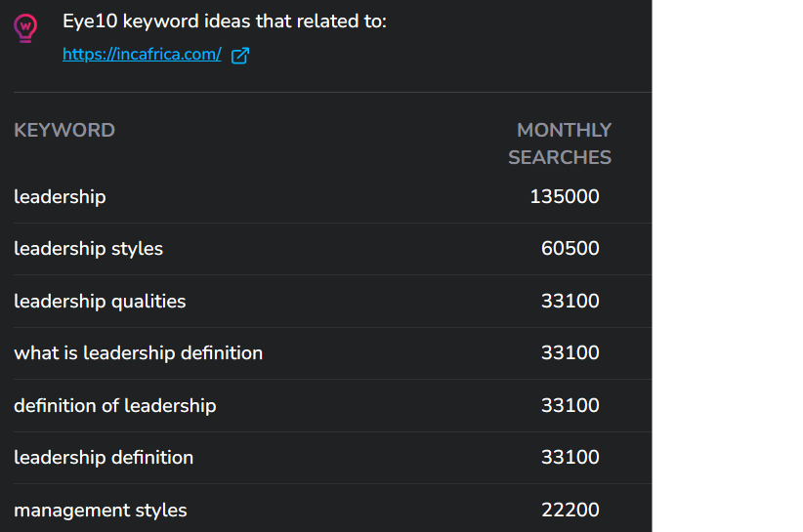The width and height of the screenshot is (803, 532).
Task: Select the "leadership styles" keyword
Action: (x=88, y=249)
